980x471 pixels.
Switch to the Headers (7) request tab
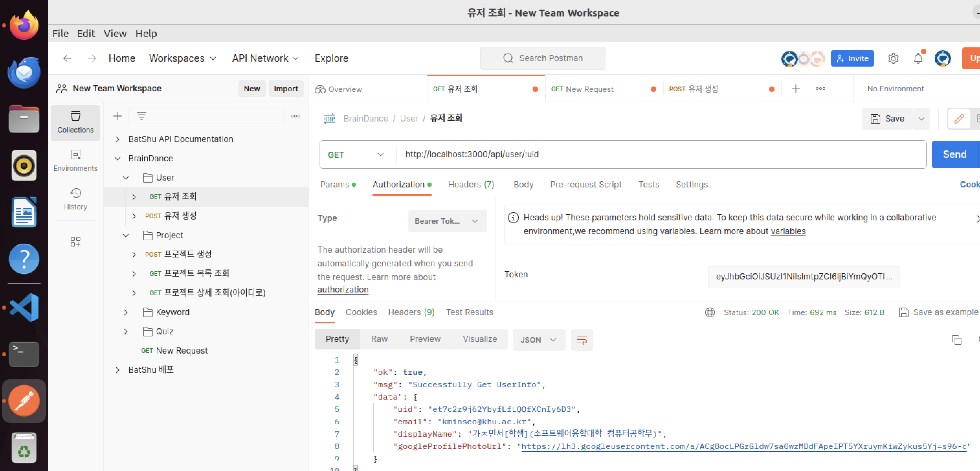point(471,184)
